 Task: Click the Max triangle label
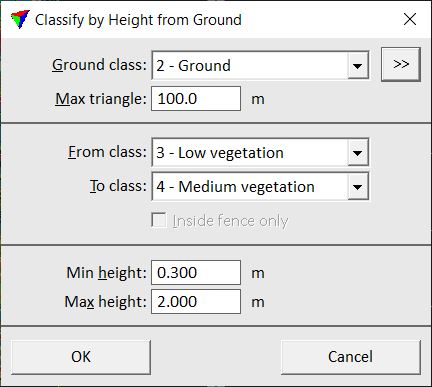[101, 99]
